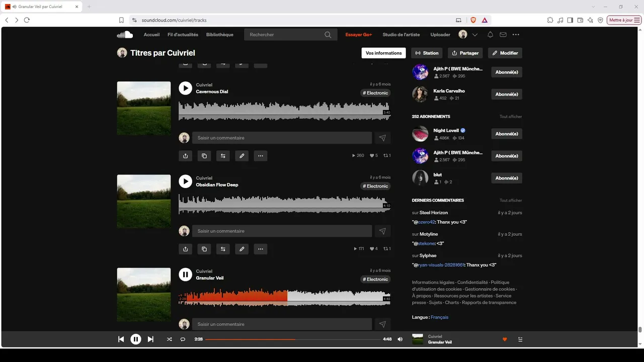The width and height of the screenshot is (644, 362).
Task: Toggle Abonné(e) for Karla Carvalho
Action: click(x=507, y=94)
